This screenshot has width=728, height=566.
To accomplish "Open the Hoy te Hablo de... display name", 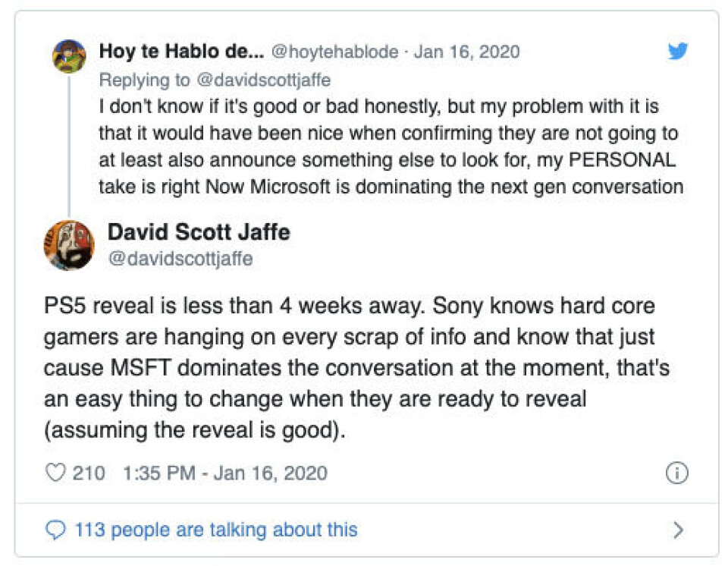I will [x=181, y=51].
